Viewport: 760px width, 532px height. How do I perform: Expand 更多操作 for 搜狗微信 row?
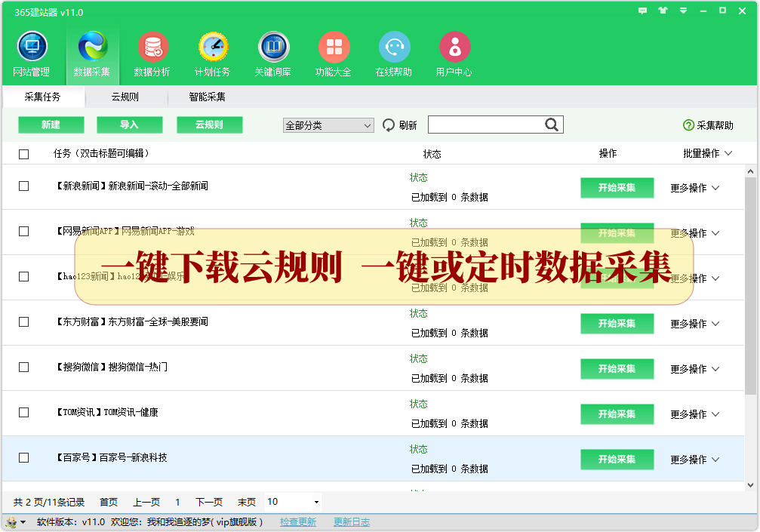coord(695,369)
